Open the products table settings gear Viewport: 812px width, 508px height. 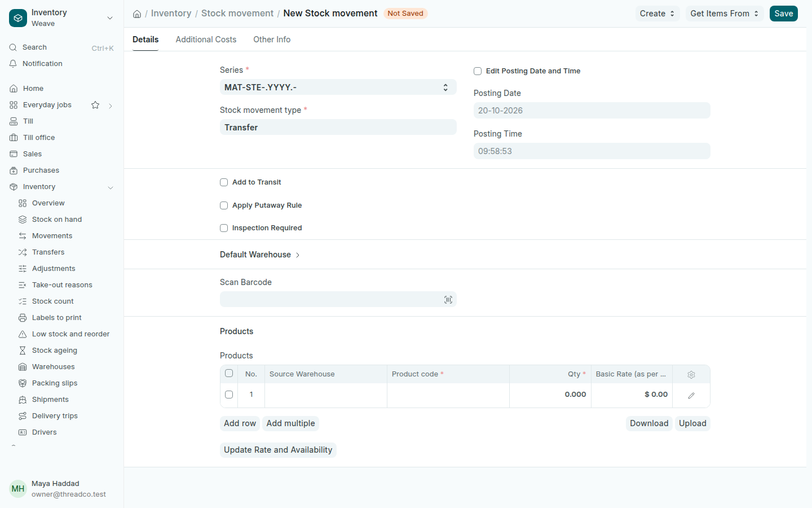pyautogui.click(x=691, y=375)
